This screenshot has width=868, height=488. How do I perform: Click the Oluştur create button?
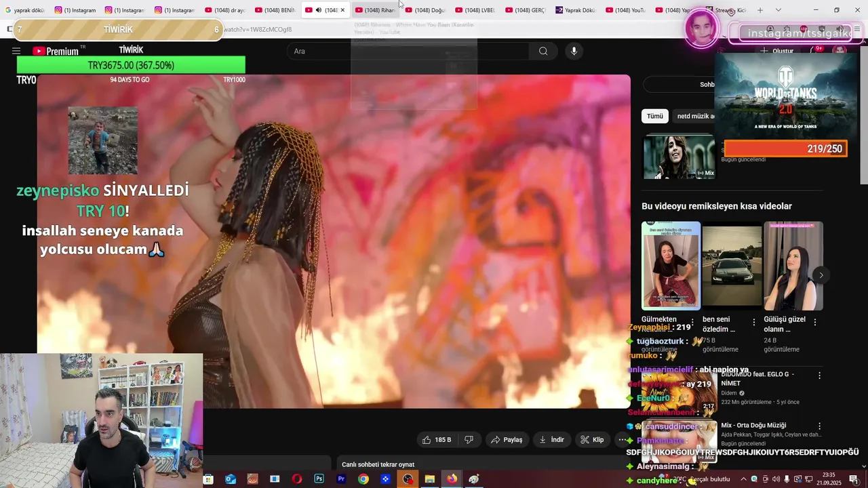click(x=777, y=51)
